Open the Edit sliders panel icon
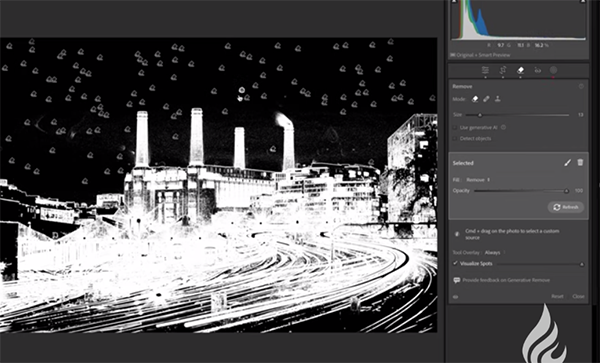 tap(485, 70)
